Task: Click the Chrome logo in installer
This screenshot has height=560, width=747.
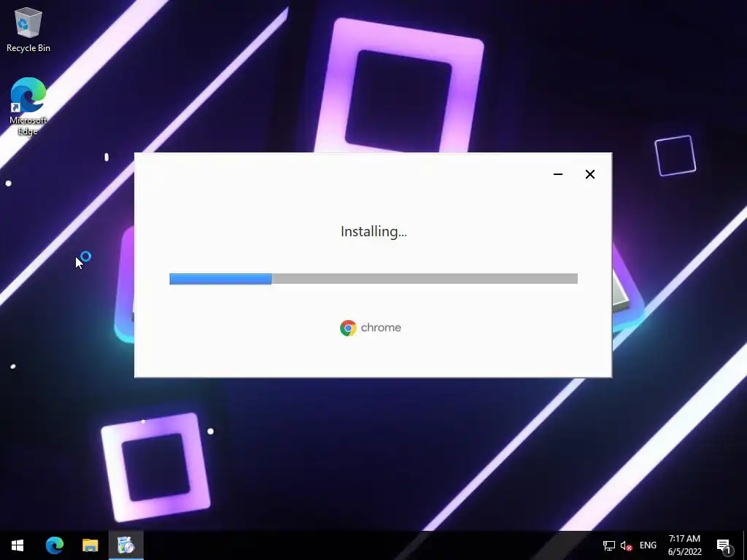Action: (348, 328)
